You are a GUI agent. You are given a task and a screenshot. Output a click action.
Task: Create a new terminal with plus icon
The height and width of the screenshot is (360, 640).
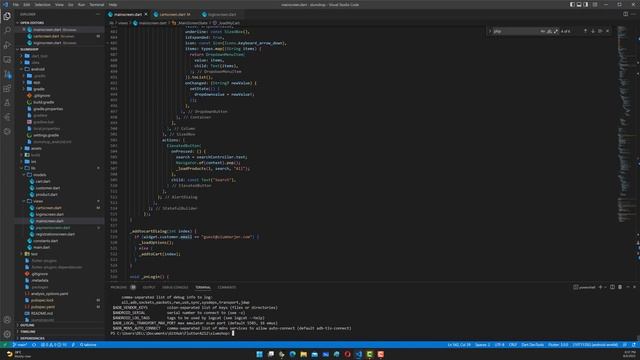click(600, 287)
